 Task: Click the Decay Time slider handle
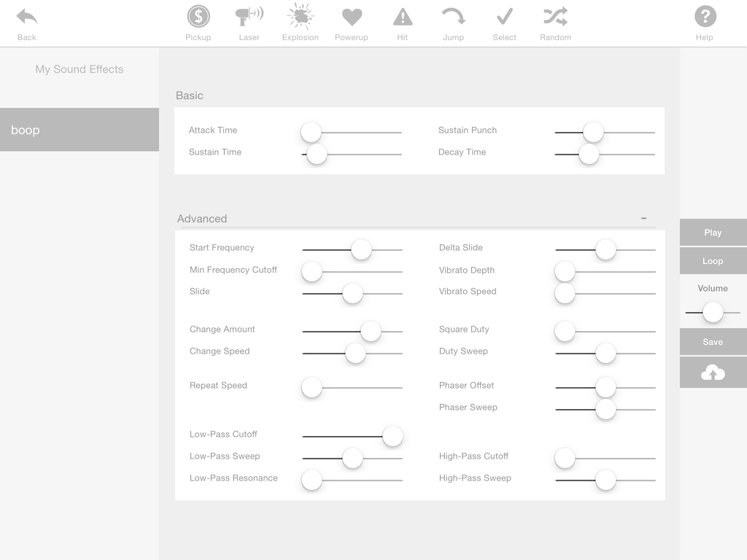(589, 155)
